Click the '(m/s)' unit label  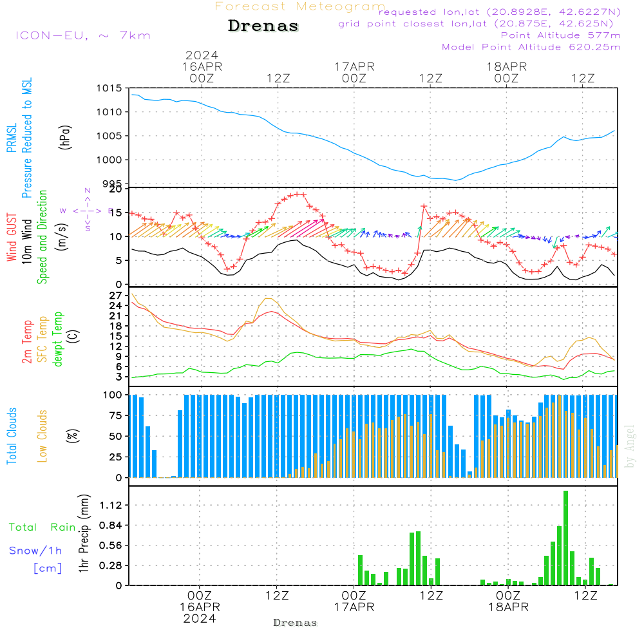62,238
